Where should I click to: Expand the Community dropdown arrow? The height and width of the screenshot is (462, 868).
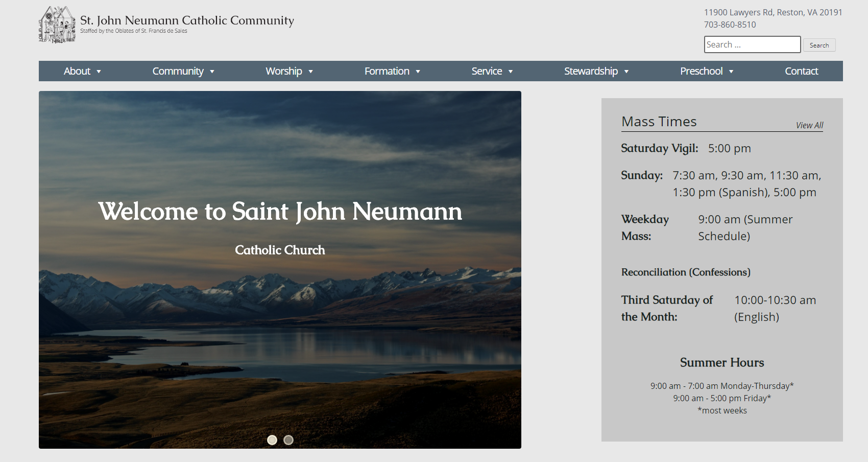212,72
